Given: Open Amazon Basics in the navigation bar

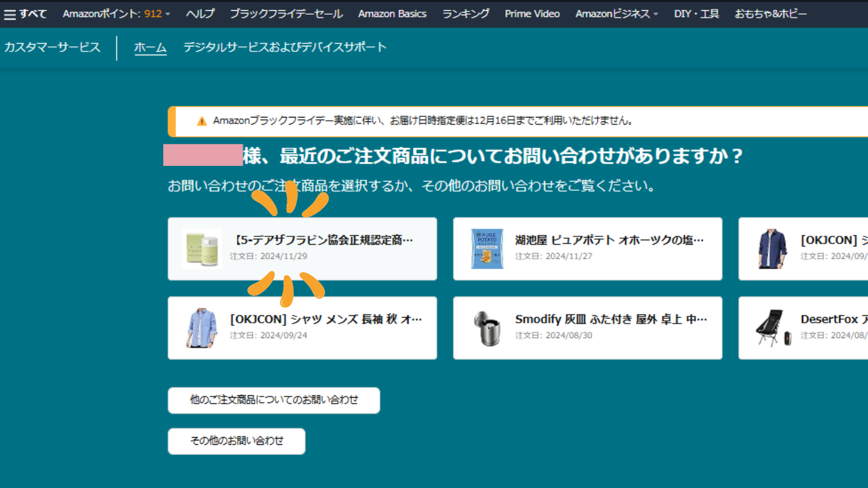Looking at the screenshot, I should pyautogui.click(x=392, y=14).
